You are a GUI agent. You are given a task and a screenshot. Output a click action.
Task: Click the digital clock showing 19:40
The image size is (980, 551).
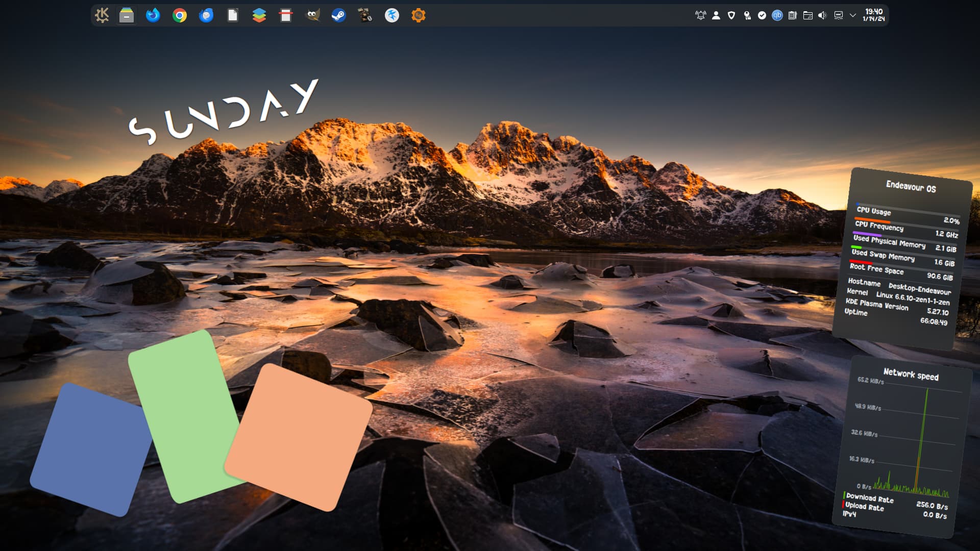(x=873, y=15)
